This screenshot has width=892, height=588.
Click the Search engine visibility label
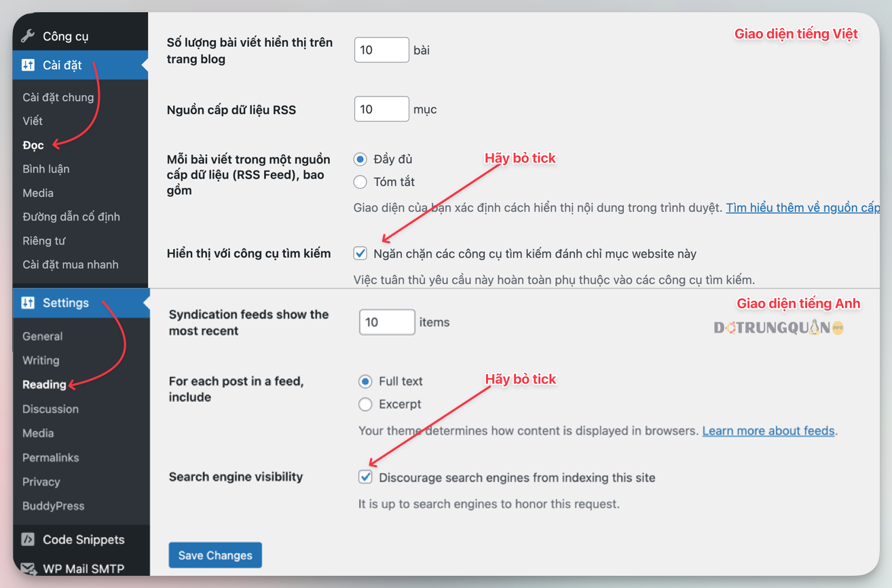tap(236, 477)
